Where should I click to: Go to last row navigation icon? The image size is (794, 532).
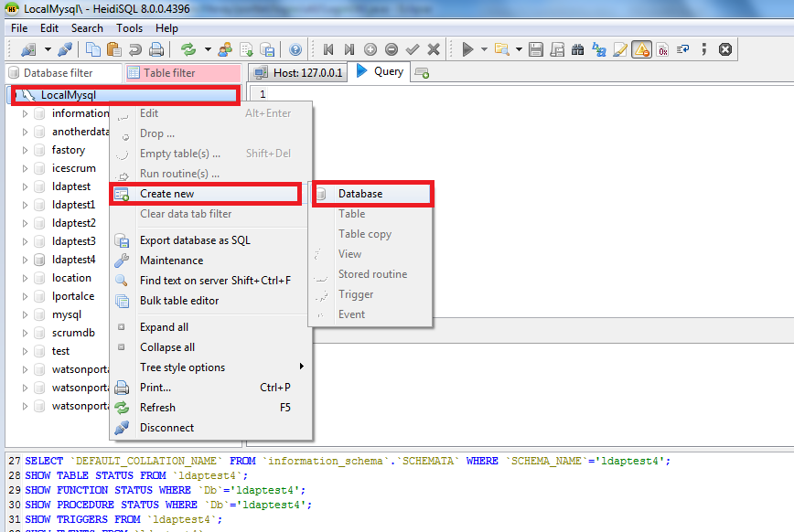point(349,49)
